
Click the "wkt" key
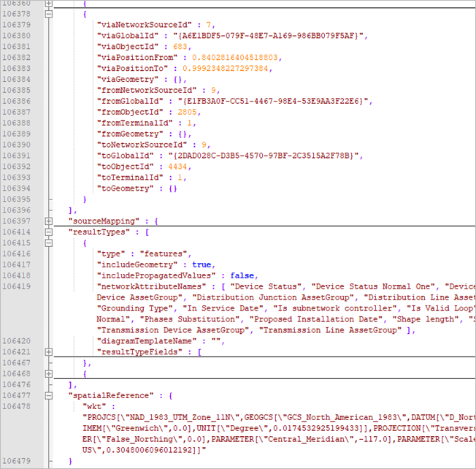(94, 407)
